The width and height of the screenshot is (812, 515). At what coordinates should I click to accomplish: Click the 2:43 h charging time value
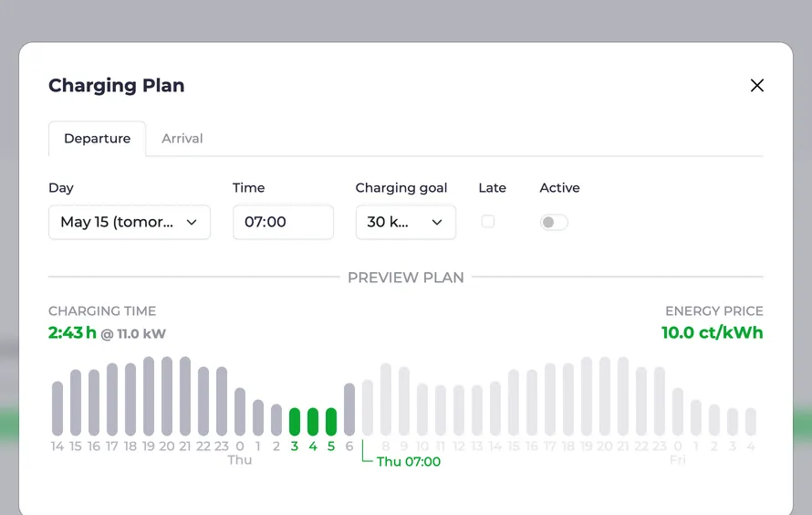(x=72, y=332)
